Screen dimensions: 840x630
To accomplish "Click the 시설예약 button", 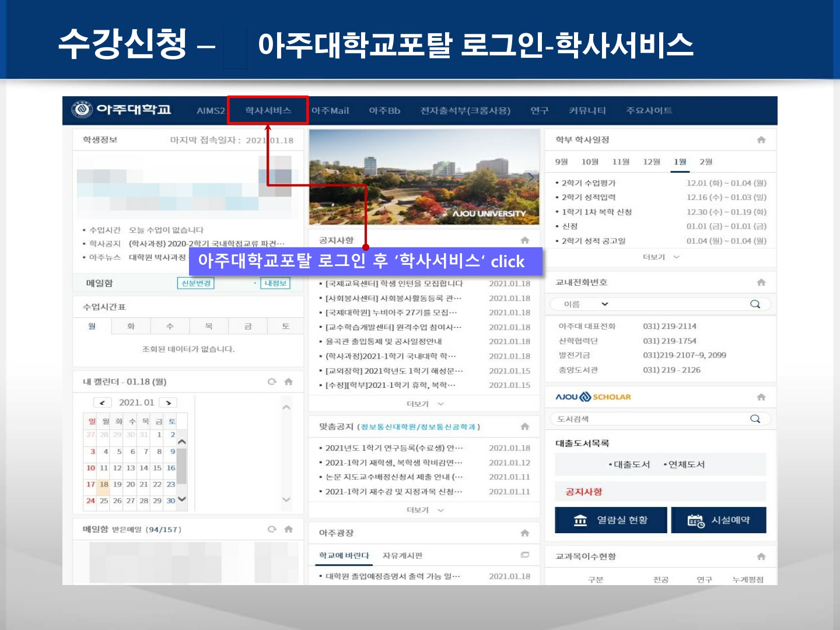I will [718, 520].
